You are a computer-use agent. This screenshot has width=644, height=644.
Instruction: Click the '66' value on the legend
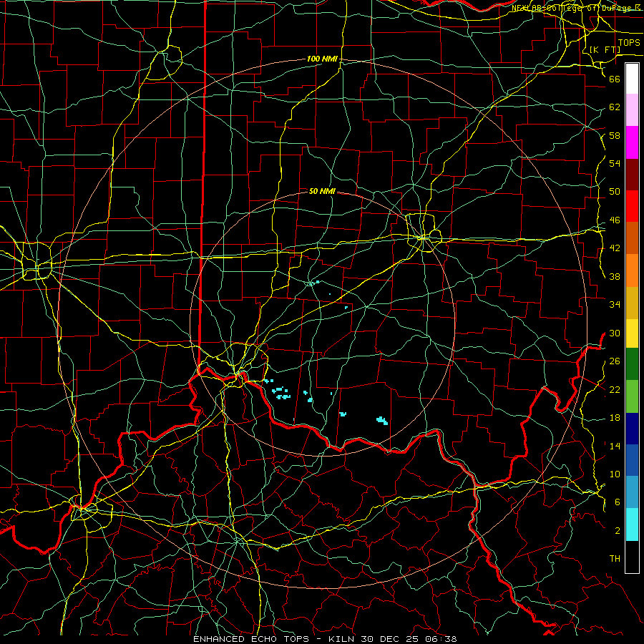click(x=615, y=79)
